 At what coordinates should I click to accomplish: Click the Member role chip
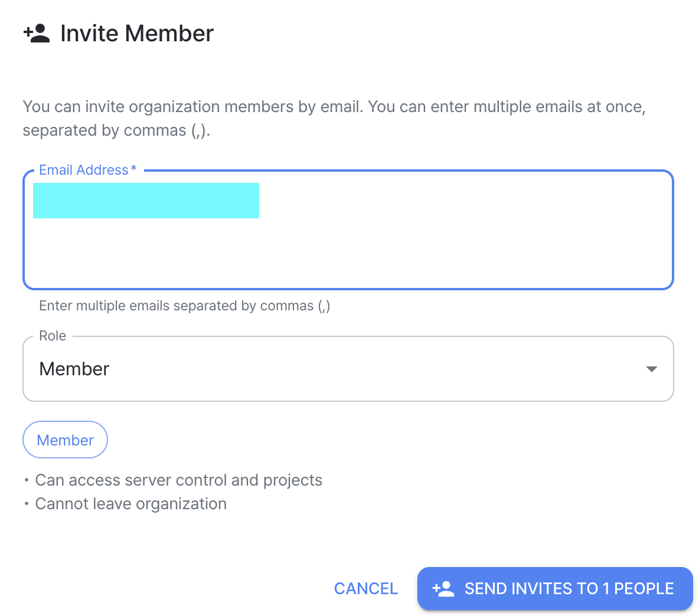click(x=65, y=440)
